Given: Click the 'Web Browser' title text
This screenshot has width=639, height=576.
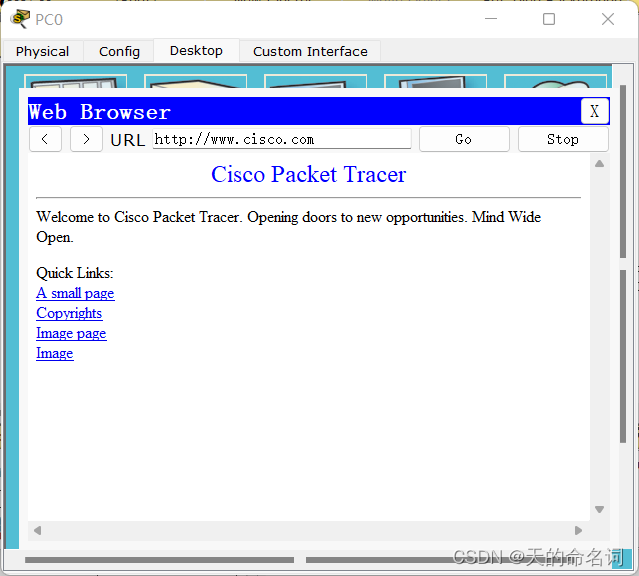Looking at the screenshot, I should pyautogui.click(x=99, y=111).
